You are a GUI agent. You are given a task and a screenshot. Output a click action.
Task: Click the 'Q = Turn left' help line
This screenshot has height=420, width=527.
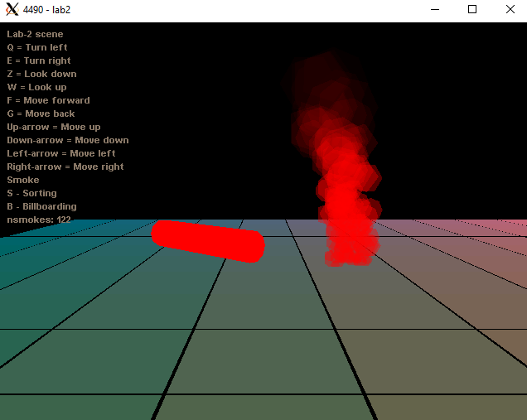[37, 47]
